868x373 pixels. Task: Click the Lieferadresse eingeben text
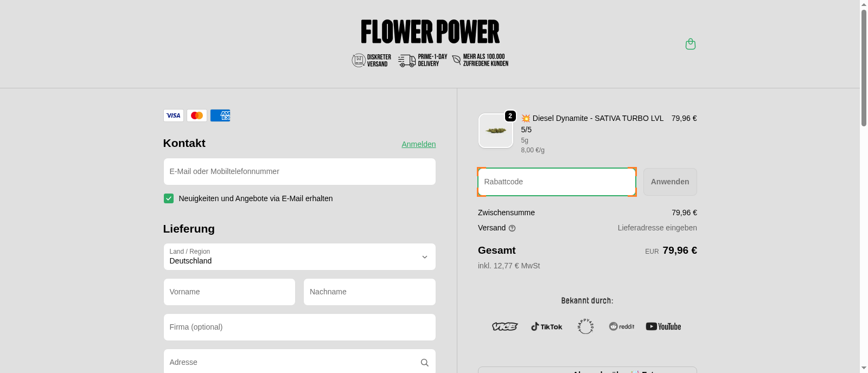658,228
